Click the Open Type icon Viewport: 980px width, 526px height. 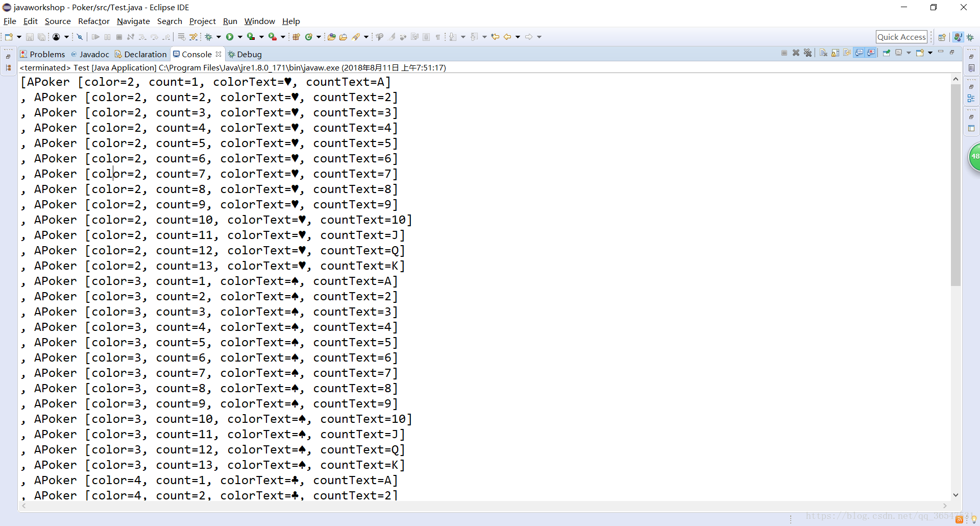pyautogui.click(x=332, y=37)
